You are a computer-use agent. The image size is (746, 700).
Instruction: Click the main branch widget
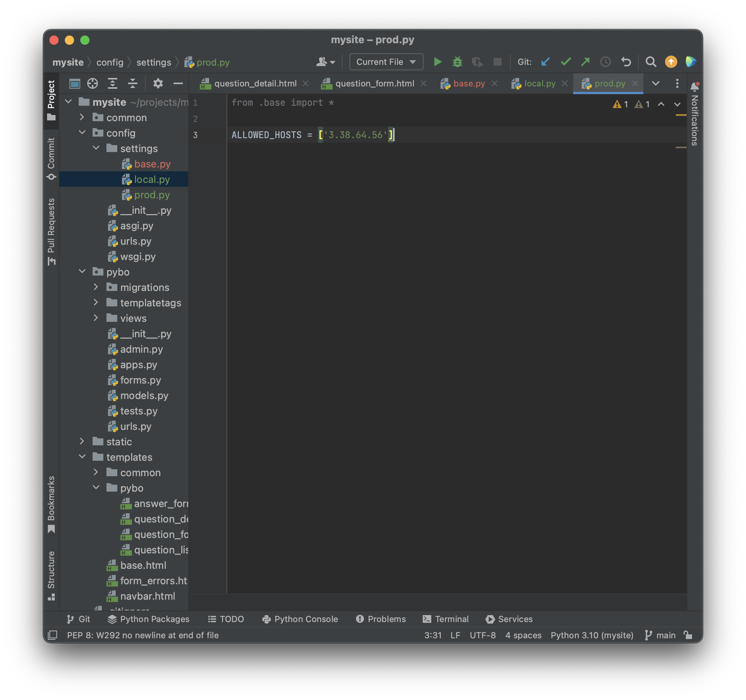(x=661, y=635)
